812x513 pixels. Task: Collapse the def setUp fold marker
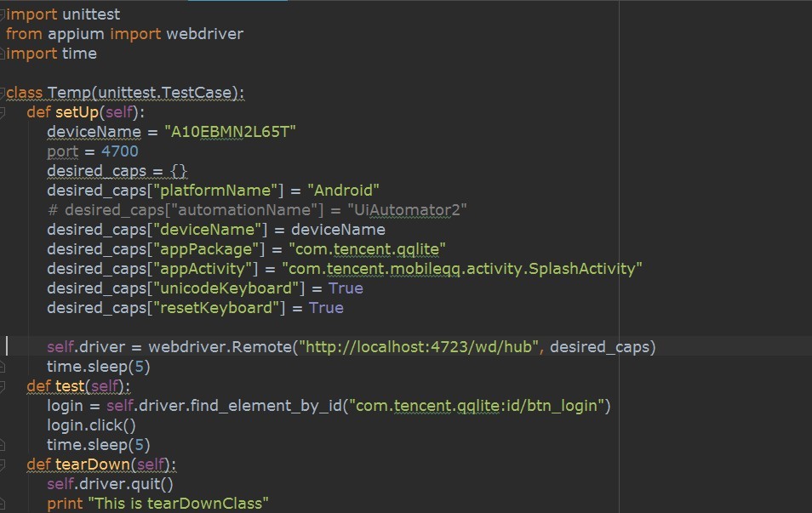point(2,112)
